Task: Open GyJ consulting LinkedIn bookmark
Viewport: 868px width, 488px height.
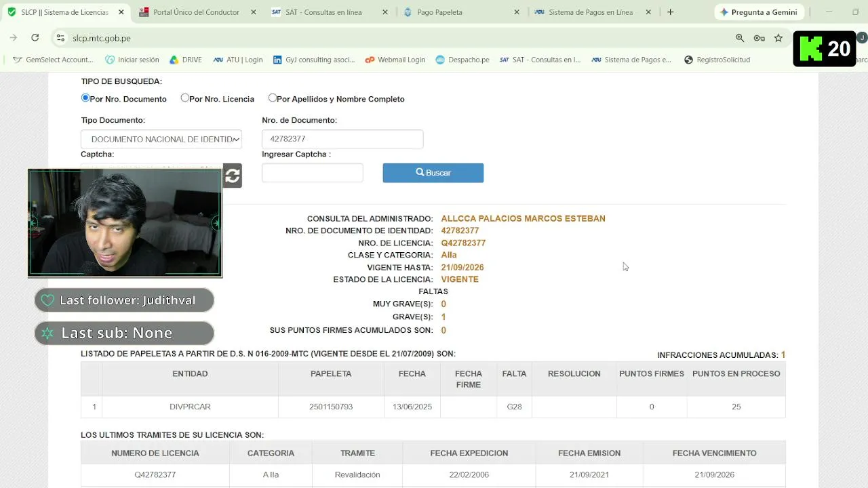Action: tap(314, 60)
